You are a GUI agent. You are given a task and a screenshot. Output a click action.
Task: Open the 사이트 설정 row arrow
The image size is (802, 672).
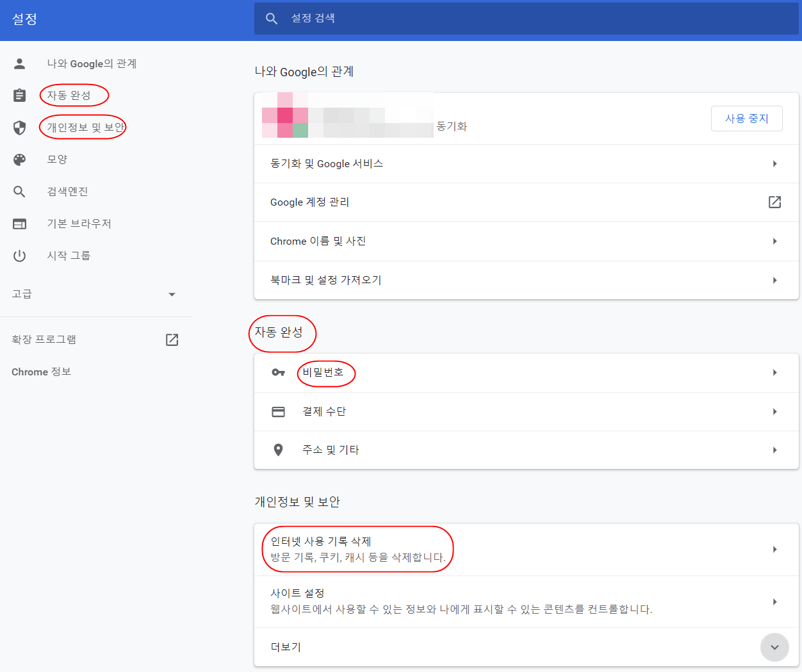[x=774, y=602]
